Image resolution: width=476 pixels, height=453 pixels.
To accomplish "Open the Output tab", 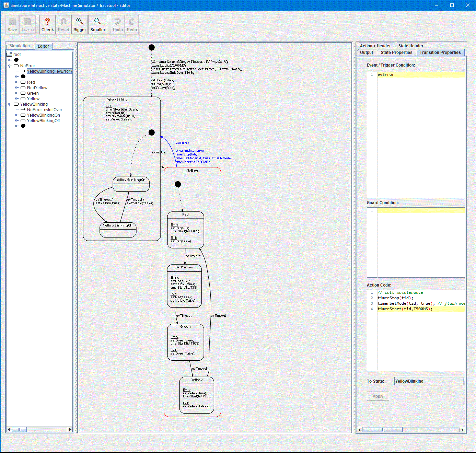I will (x=366, y=52).
